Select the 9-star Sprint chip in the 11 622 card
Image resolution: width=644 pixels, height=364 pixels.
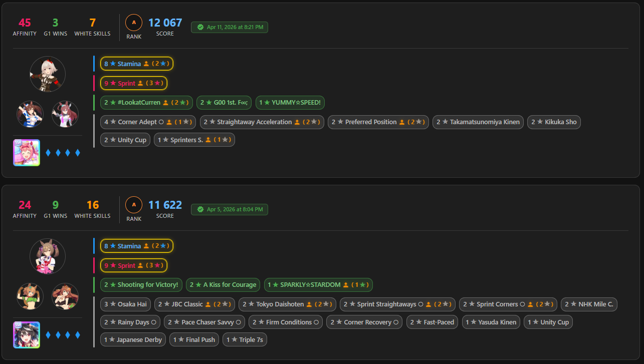click(x=134, y=265)
